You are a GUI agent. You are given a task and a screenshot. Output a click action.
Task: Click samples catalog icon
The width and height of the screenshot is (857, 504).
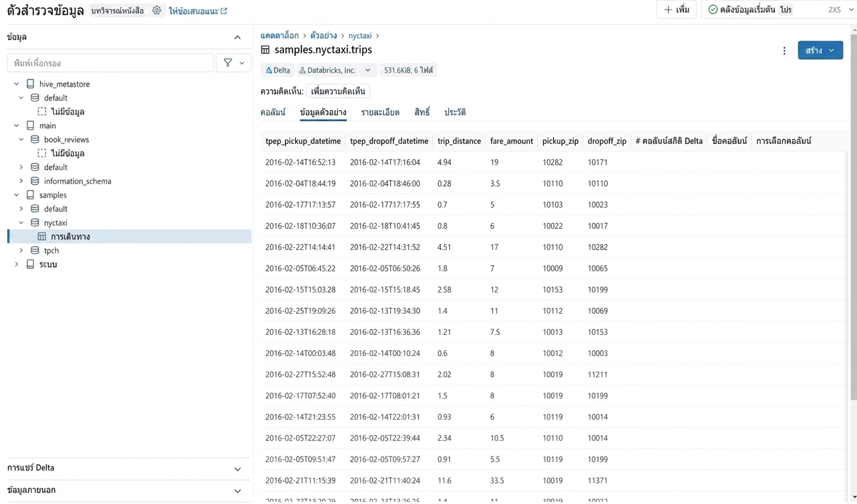(30, 195)
